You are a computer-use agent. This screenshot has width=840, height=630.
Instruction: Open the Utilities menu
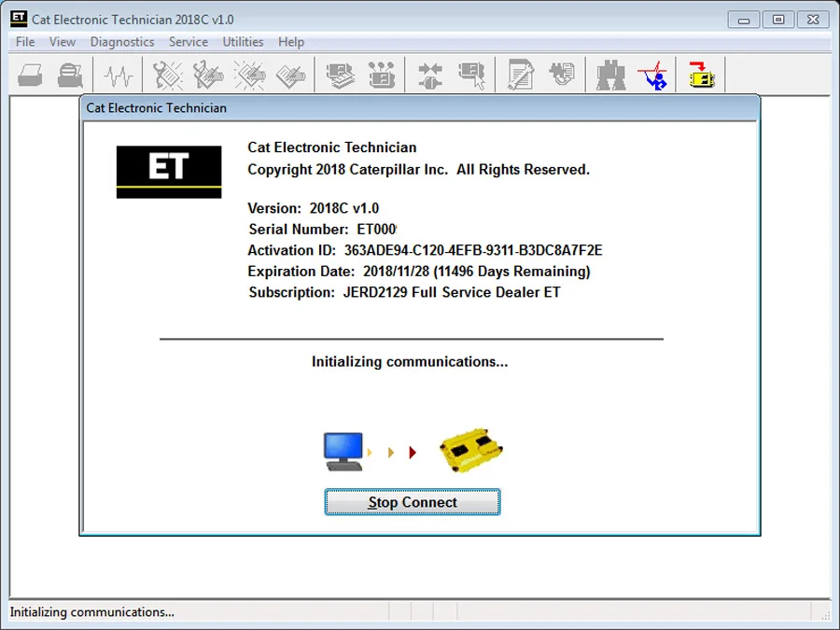pyautogui.click(x=243, y=42)
